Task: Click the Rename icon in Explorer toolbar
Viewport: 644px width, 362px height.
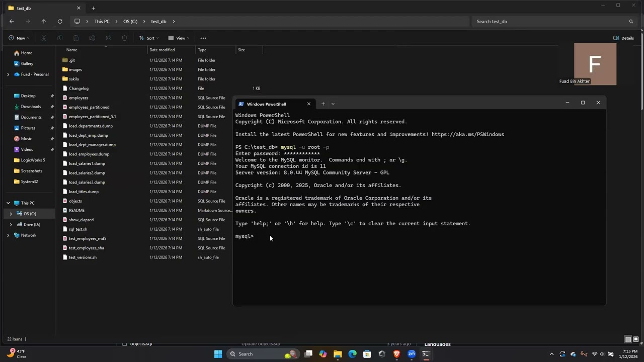Action: [x=92, y=38]
